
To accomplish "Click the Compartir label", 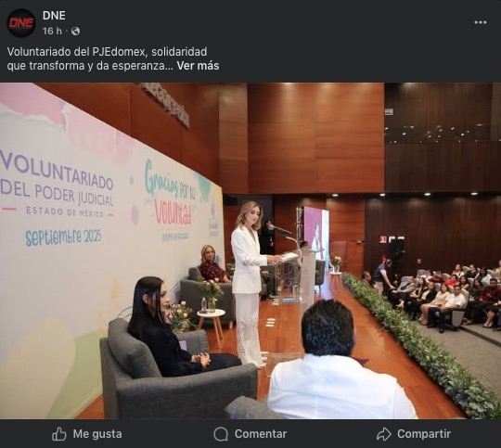I will [424, 434].
